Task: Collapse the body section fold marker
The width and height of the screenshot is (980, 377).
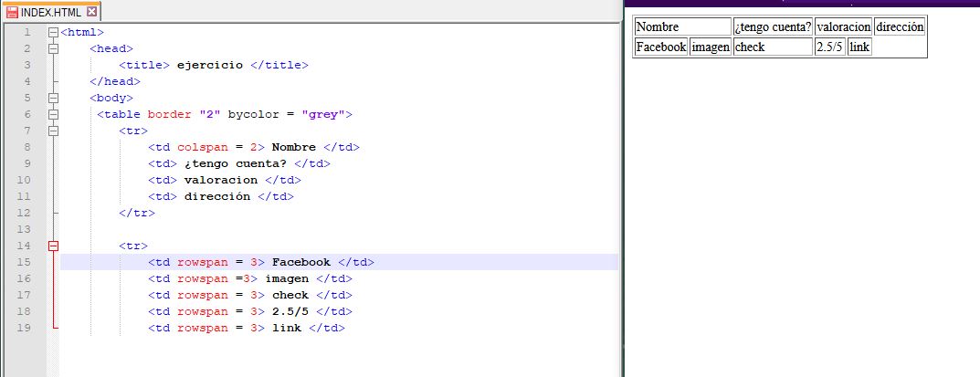Action: pos(54,98)
